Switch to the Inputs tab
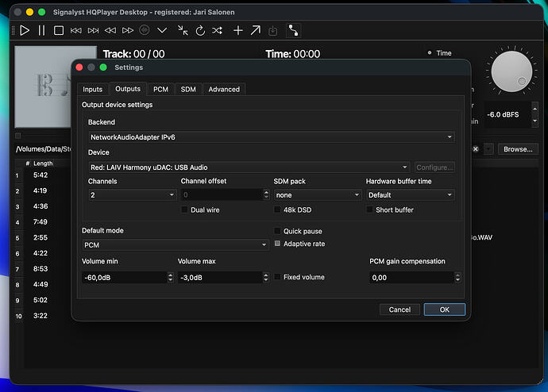Screen dimensions: 548x392 pos(92,90)
